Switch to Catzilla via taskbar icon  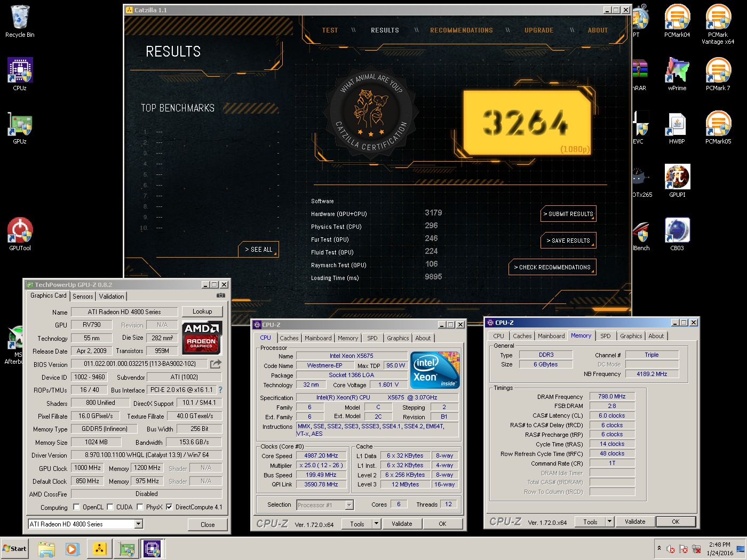99,549
